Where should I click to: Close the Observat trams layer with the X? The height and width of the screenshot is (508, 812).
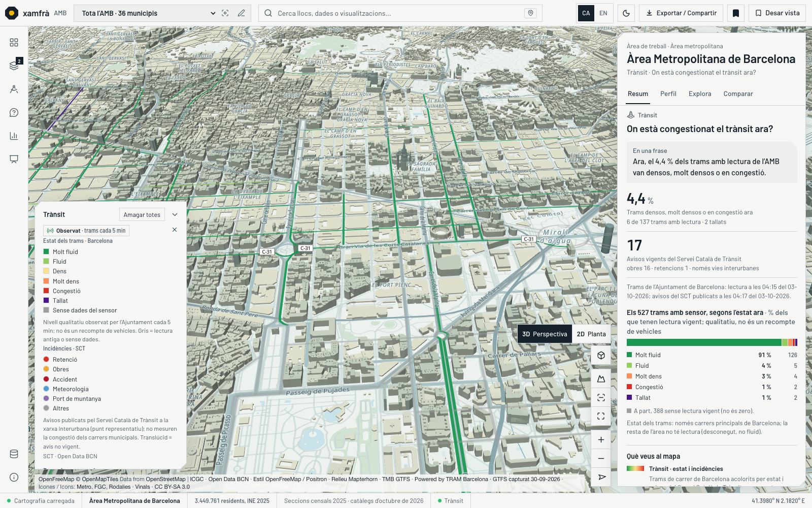click(x=175, y=230)
